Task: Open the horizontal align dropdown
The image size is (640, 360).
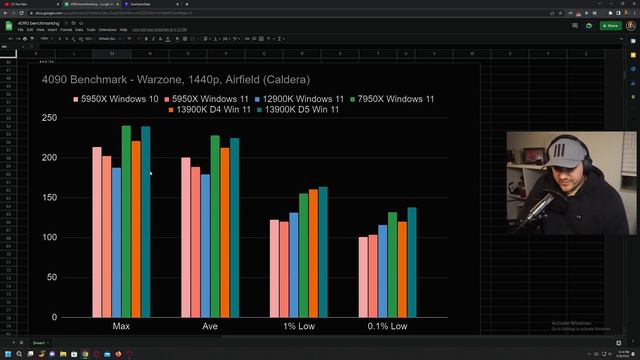Action: [207, 39]
